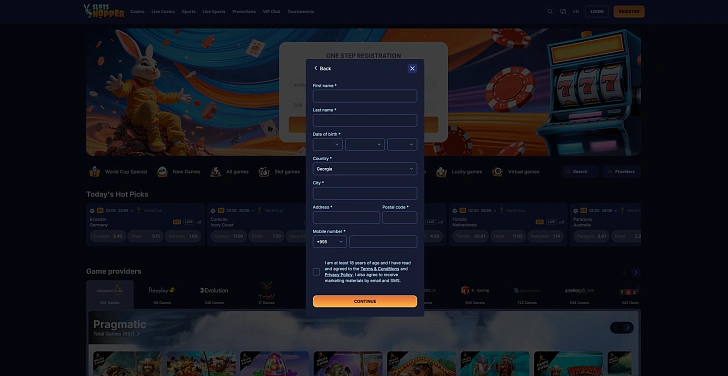Expand the Country dropdown showing Georgia

point(365,169)
